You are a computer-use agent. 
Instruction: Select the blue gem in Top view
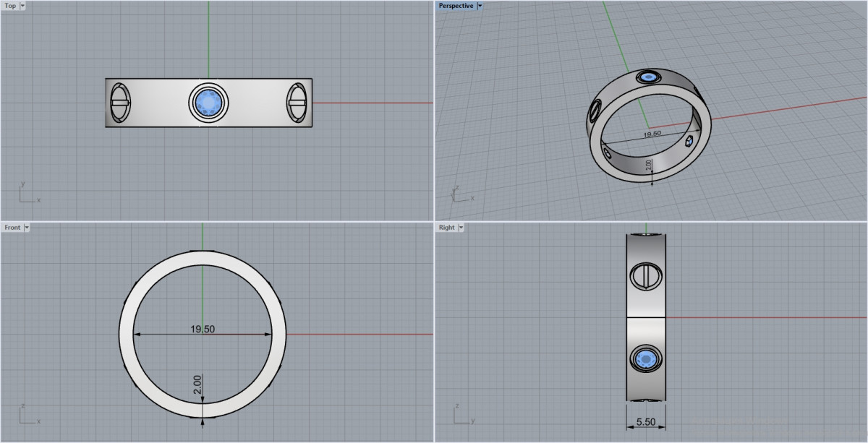[x=208, y=103]
